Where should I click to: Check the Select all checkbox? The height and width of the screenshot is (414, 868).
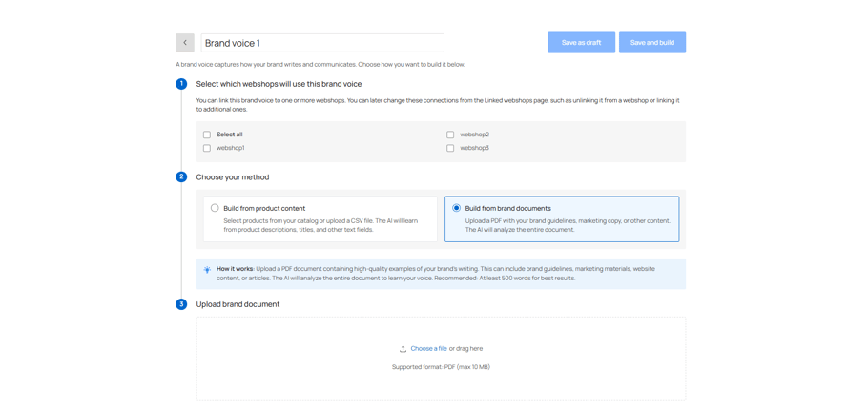coord(207,135)
